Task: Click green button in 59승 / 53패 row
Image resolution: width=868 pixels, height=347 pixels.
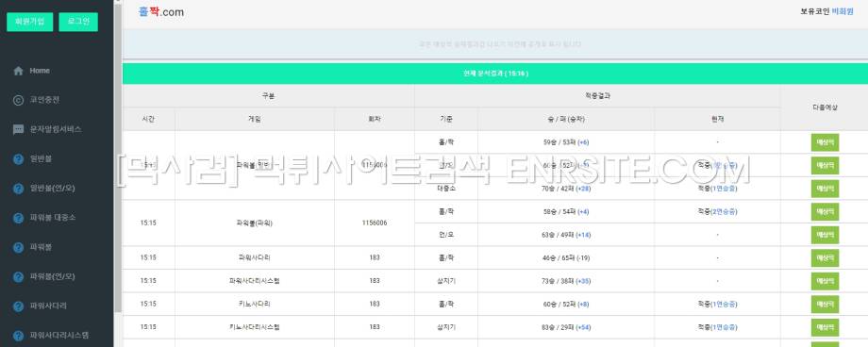Action: coord(825,142)
